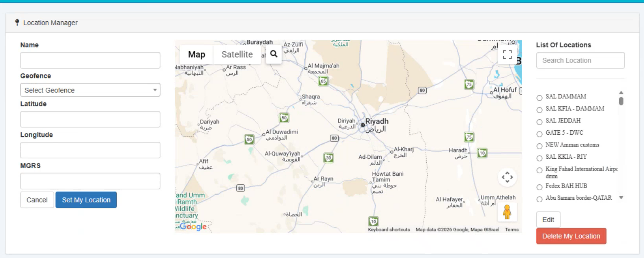The image size is (644, 258).
Task: Select King Fahad International Airport radio button
Action: click(x=539, y=170)
